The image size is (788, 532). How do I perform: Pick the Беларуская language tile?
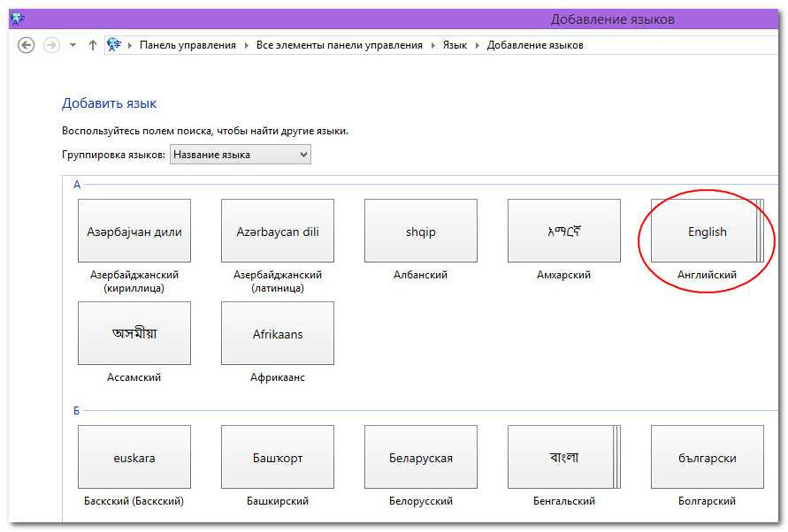coord(421,458)
